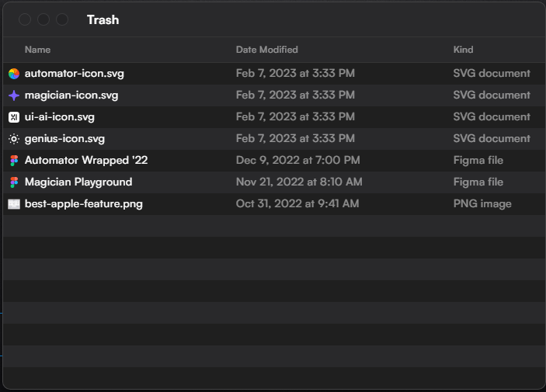The height and width of the screenshot is (392, 546).
Task: Click the Figma icon beside Magician Playground
Action: (14, 182)
